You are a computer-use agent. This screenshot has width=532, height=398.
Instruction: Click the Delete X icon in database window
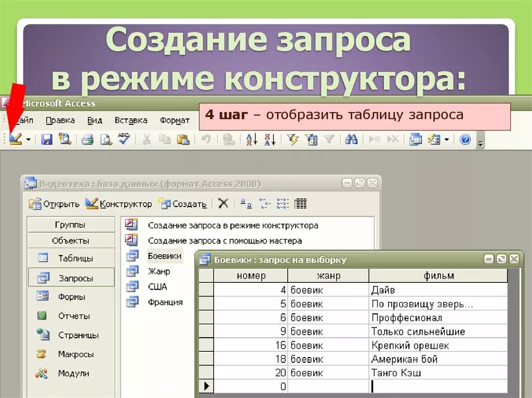pos(223,203)
